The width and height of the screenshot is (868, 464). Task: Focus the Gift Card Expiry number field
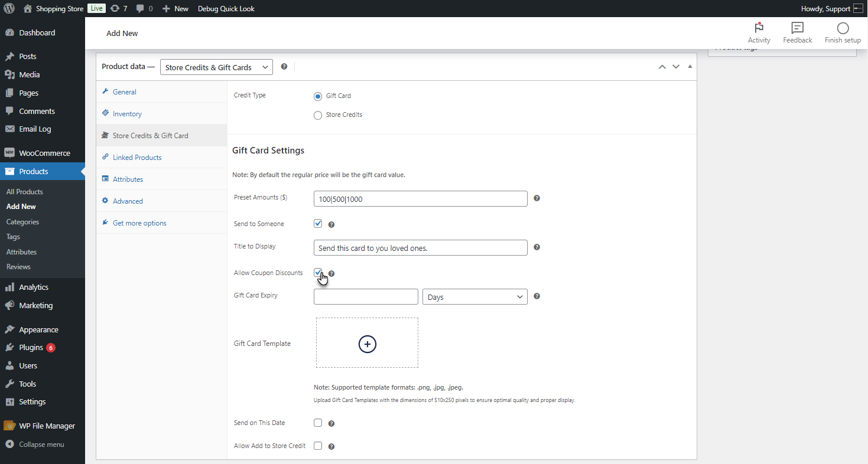[366, 297]
